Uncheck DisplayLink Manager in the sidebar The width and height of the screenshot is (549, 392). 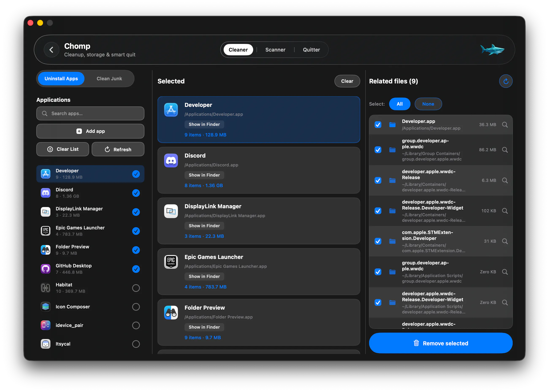(136, 212)
